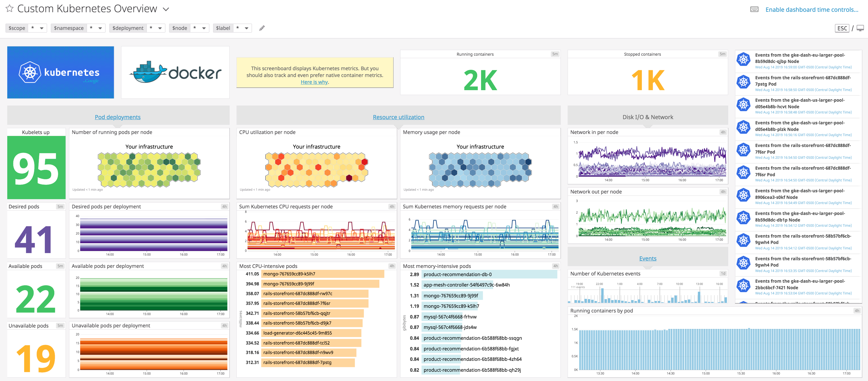The height and width of the screenshot is (381, 868).
Task: Expand the dashboard title chevron menu
Action: [165, 10]
